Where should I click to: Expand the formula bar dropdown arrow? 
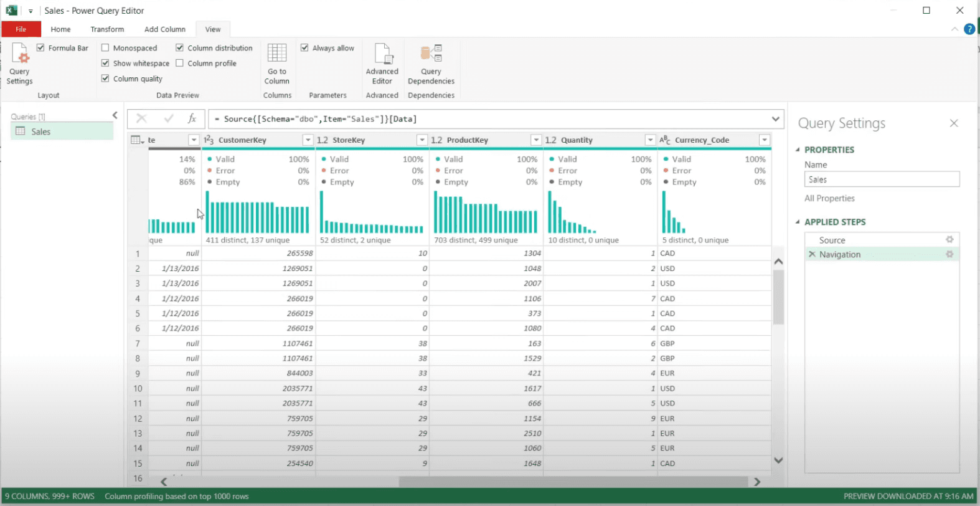click(775, 118)
